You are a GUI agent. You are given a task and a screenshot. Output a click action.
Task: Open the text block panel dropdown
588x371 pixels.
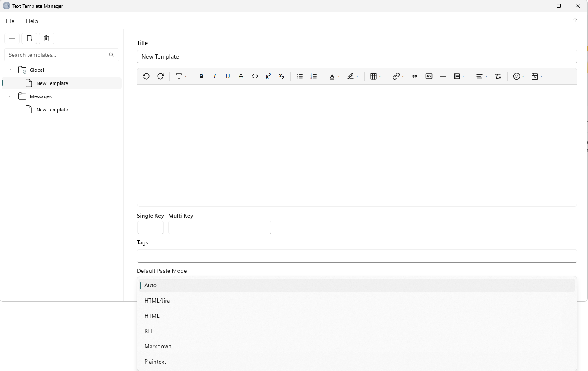[459, 76]
